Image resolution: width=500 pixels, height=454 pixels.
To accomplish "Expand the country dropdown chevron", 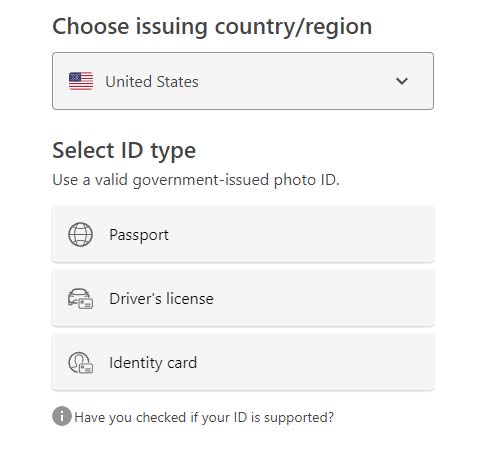I will click(x=402, y=81).
